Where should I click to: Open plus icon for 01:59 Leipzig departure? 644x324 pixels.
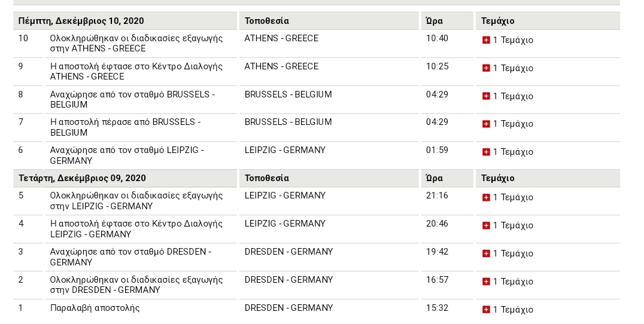tap(486, 152)
